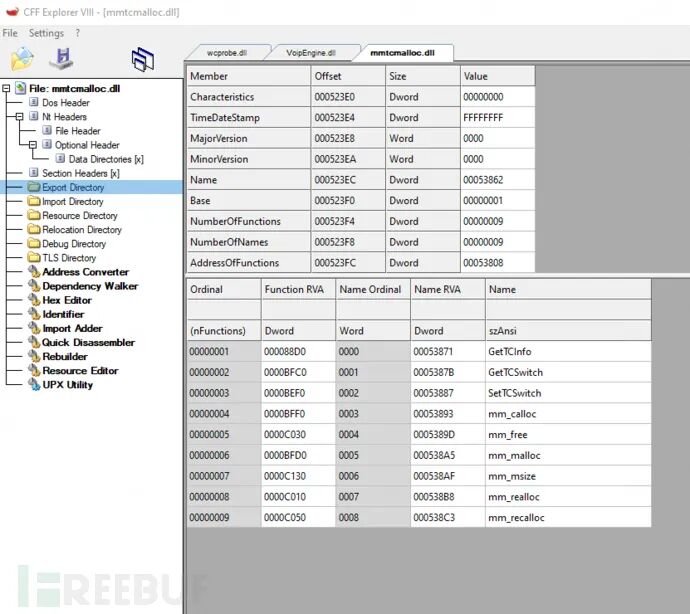The width and height of the screenshot is (690, 614).
Task: Switch to the VoipEngine.dll tab
Action: [311, 53]
